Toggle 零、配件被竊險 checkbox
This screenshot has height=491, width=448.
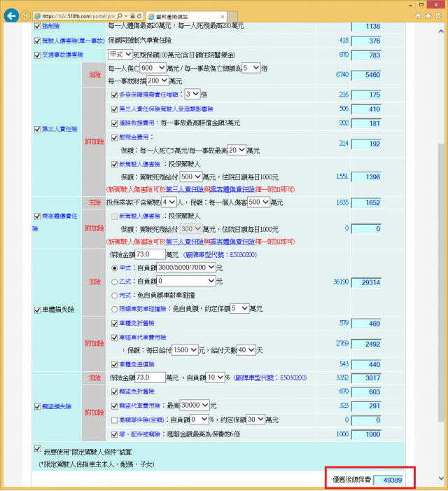pyautogui.click(x=115, y=435)
